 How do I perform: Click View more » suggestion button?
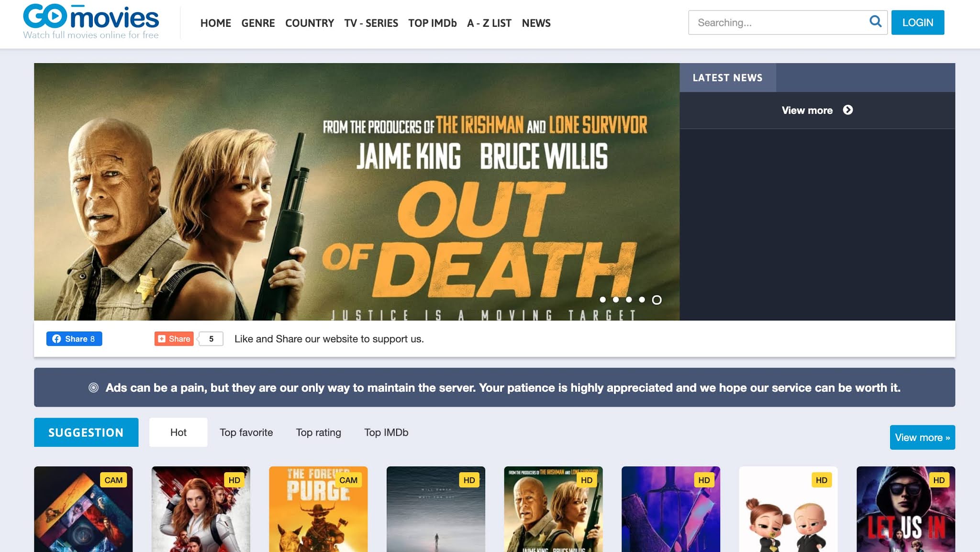[x=922, y=437]
